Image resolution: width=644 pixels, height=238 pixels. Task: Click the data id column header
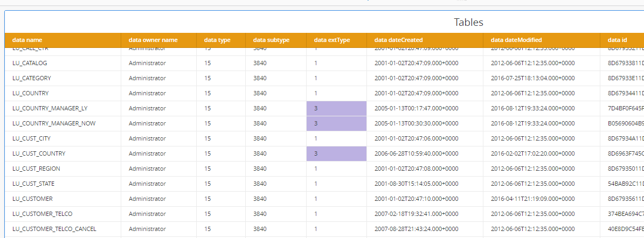click(617, 40)
